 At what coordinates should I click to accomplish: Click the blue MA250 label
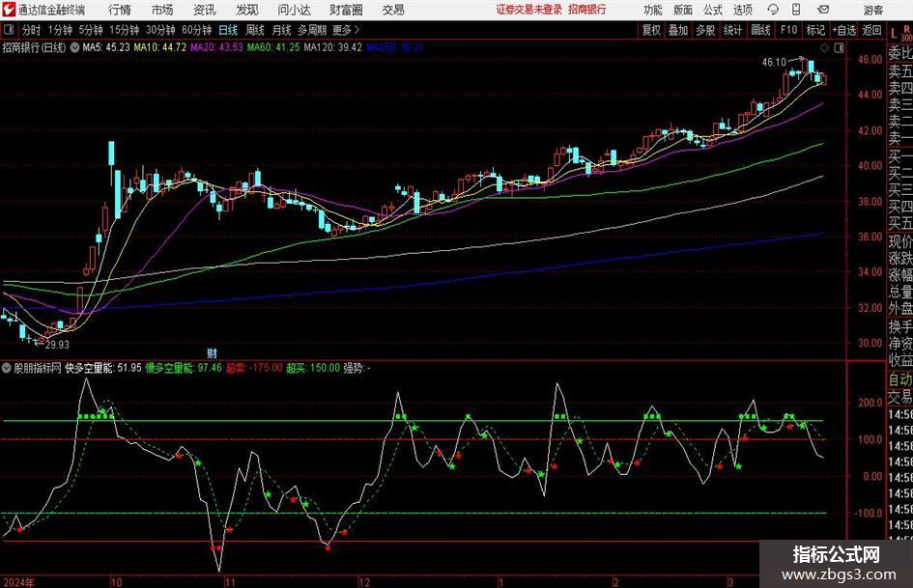coord(395,47)
